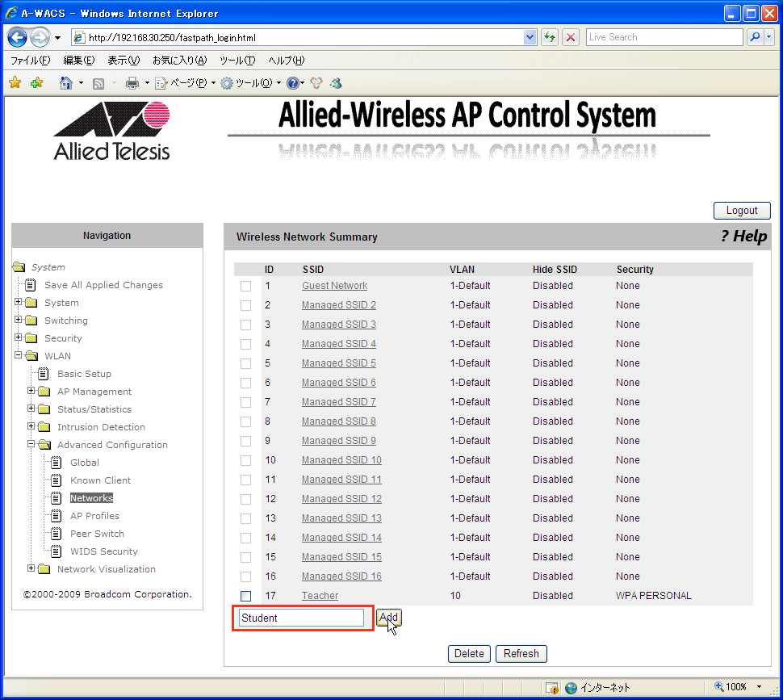783x700 pixels.
Task: Open the Help page link
Action: (x=743, y=237)
